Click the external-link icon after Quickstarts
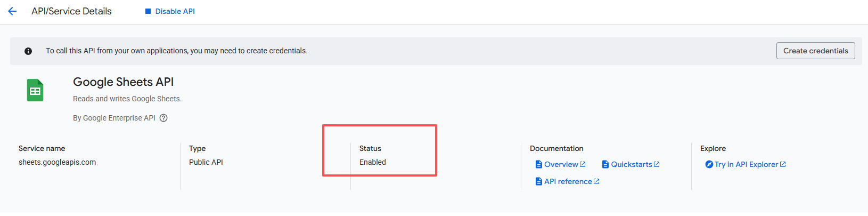The image size is (868, 216). (657, 164)
